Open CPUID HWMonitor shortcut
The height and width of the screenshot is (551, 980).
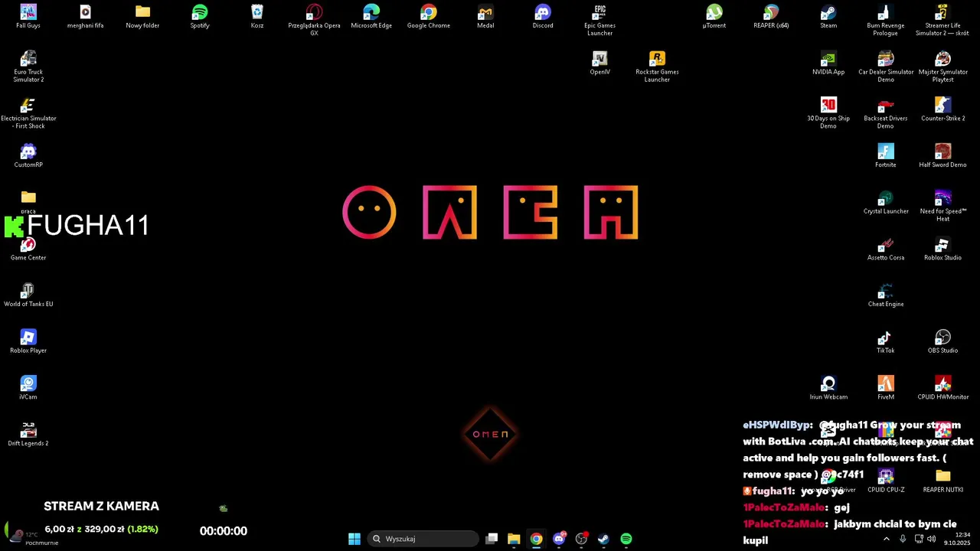[x=942, y=389]
